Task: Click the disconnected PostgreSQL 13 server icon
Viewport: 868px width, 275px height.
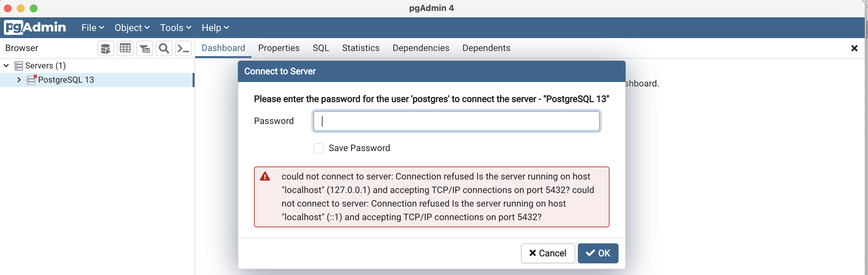Action: tap(32, 80)
